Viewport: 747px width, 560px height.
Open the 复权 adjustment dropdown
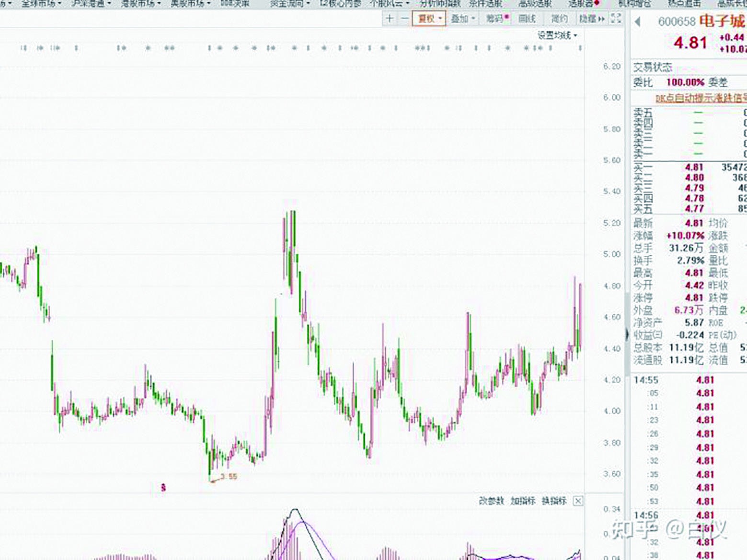429,19
